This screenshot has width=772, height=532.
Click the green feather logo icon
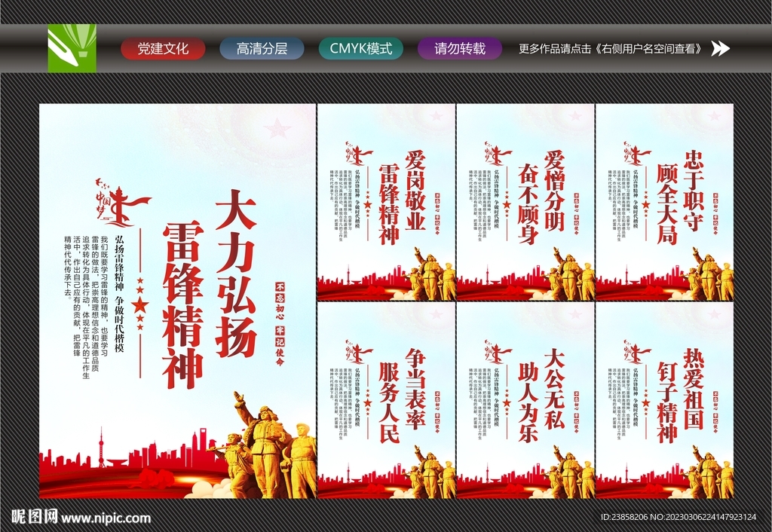[x=73, y=48]
